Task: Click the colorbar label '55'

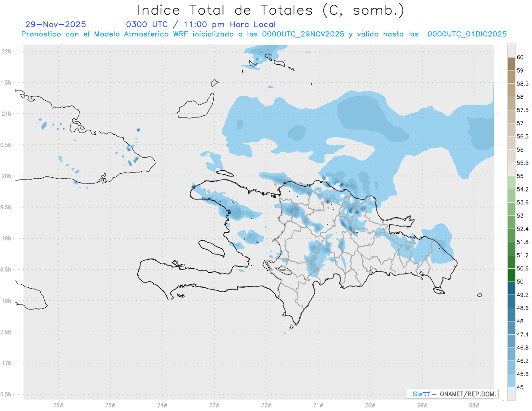Action: pos(520,176)
